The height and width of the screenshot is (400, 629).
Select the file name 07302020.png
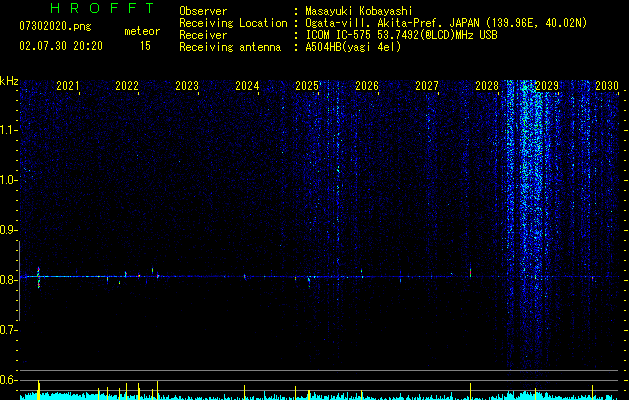[55, 26]
